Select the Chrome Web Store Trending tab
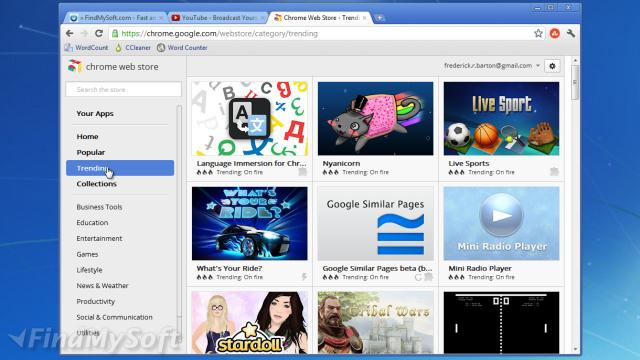The height and width of the screenshot is (360, 640). click(320, 18)
